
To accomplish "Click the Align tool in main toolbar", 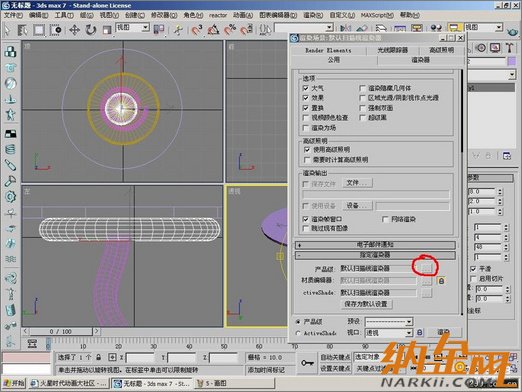I will 362,29.
